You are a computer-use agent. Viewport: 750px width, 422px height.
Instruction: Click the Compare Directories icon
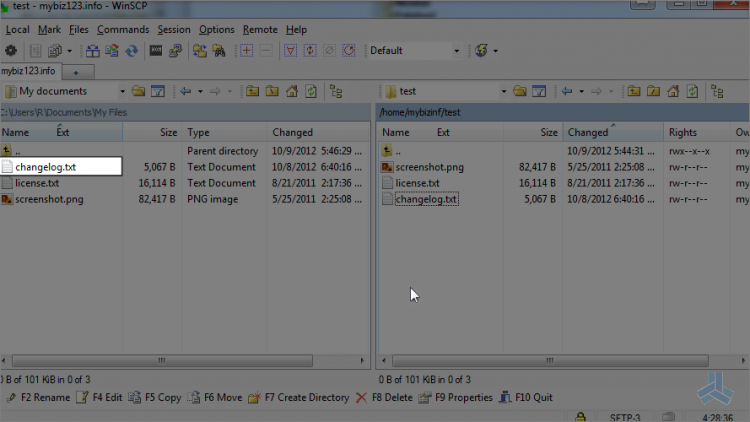click(93, 50)
